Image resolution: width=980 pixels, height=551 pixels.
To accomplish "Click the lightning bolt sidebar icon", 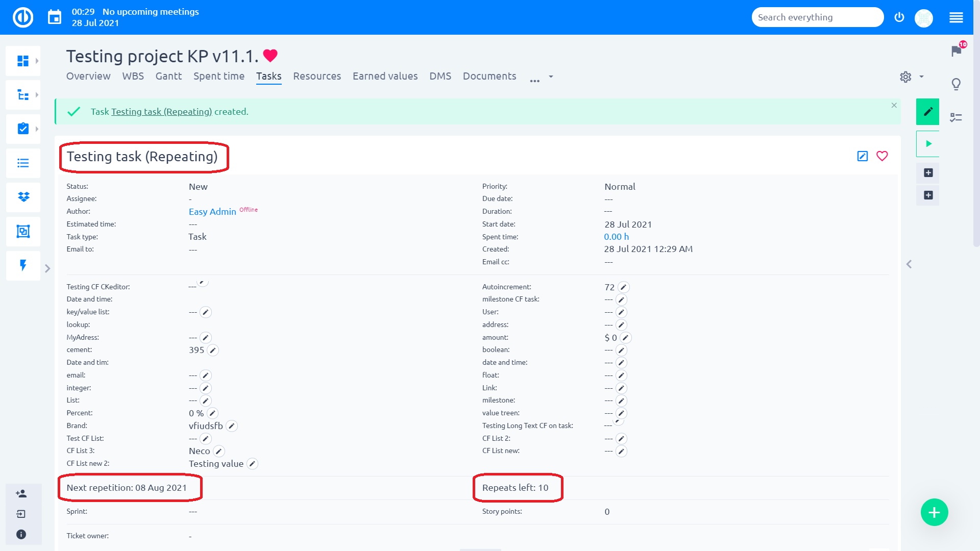I will coord(23,265).
